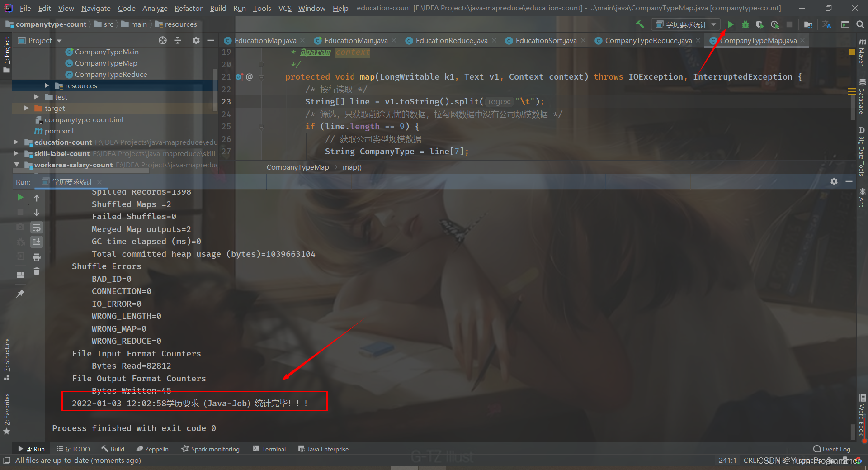Click the override gutter icon on line 21
This screenshot has width=868, height=470.
(239, 77)
